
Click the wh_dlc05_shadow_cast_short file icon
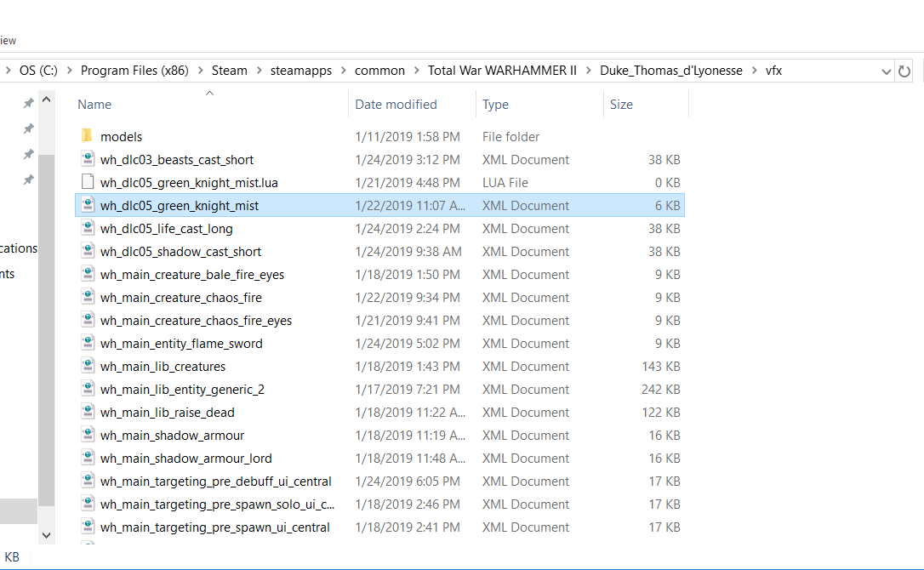point(88,251)
